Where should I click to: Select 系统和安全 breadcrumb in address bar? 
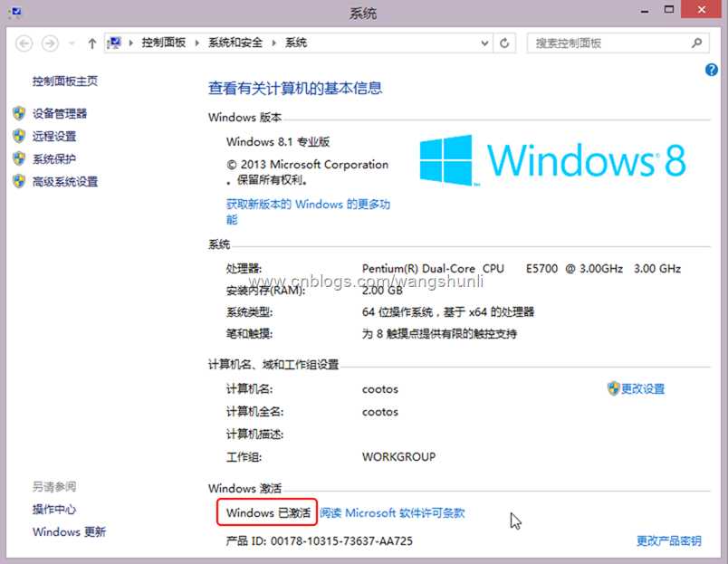[x=235, y=43]
